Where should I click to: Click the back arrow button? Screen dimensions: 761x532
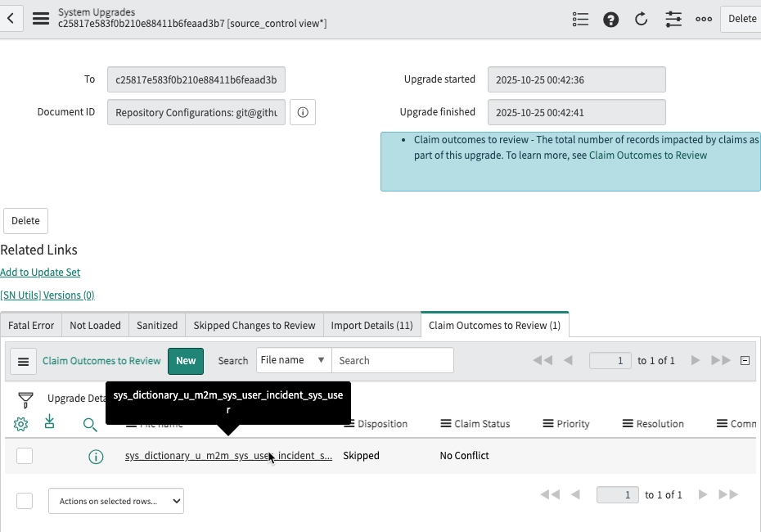[x=11, y=19]
